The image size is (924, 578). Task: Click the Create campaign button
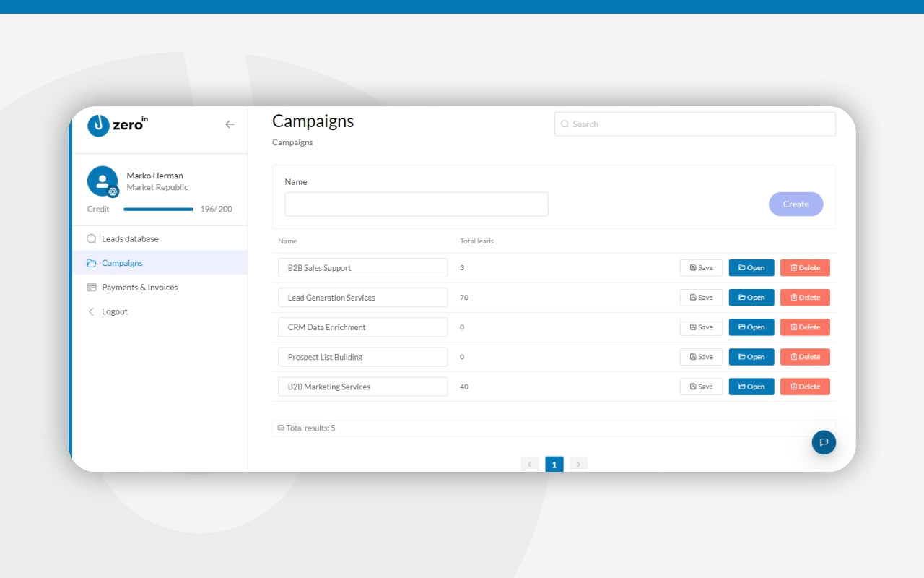coord(796,204)
